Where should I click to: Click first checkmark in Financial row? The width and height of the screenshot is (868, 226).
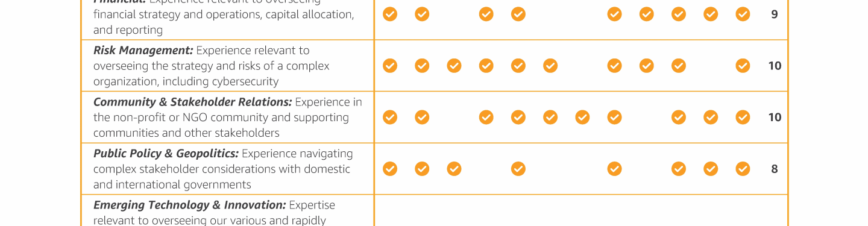click(x=390, y=14)
